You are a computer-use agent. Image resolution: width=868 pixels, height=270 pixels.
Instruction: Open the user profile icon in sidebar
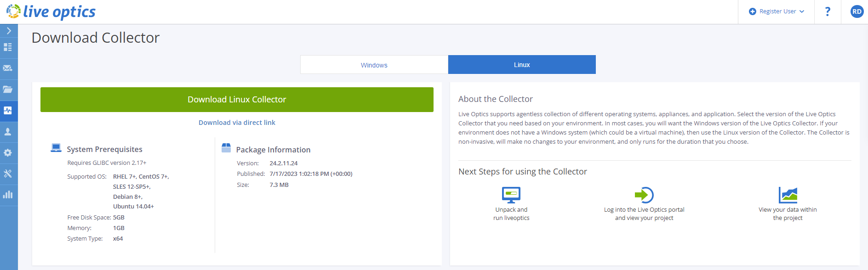coord(8,132)
